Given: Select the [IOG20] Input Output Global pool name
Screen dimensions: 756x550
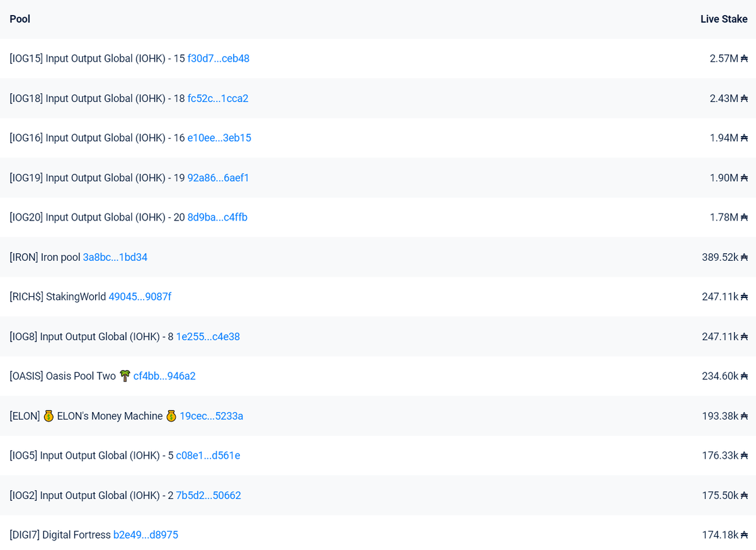Looking at the screenshot, I should 97,217.
